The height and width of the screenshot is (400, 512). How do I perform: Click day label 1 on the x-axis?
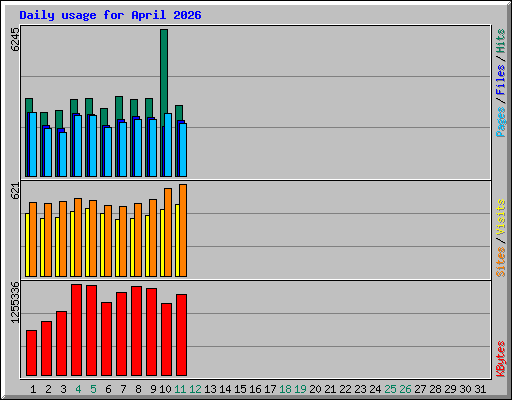coord(33,389)
